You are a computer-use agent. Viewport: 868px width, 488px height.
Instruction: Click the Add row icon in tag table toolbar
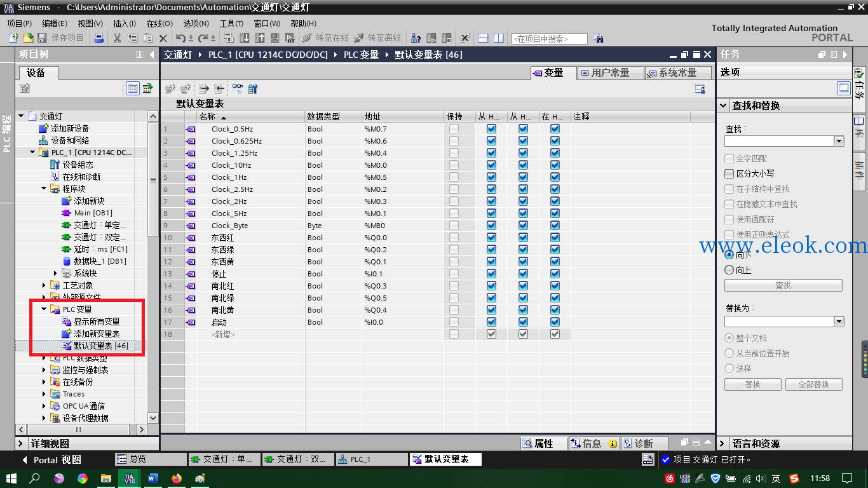point(185,88)
